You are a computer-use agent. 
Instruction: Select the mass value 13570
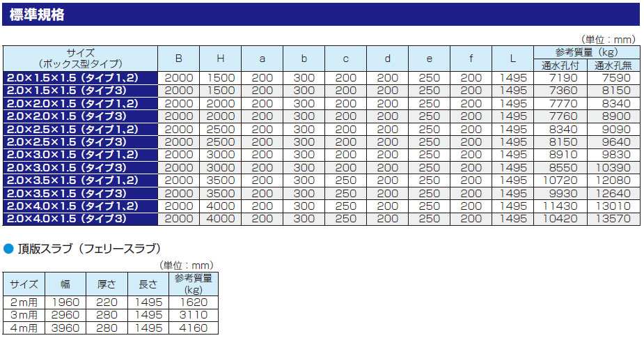(x=613, y=219)
